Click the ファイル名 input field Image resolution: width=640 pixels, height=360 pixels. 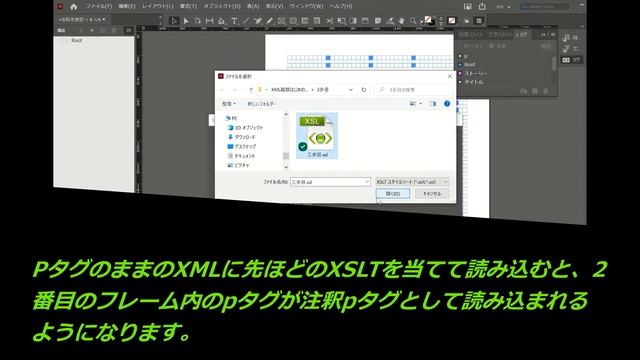330,182
